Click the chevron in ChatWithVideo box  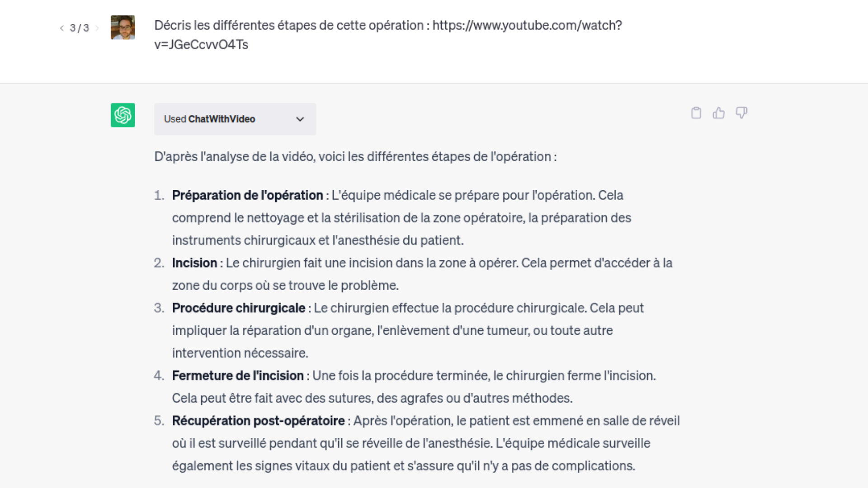pos(300,119)
